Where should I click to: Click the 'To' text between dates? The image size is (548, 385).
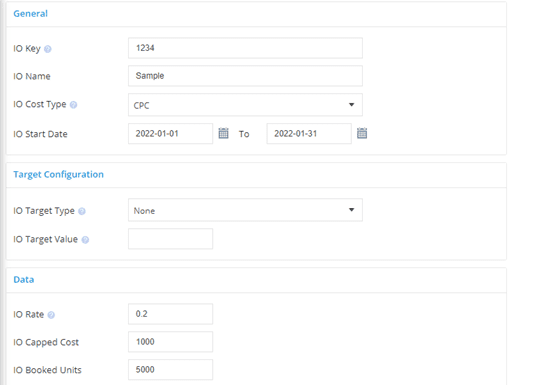(244, 134)
